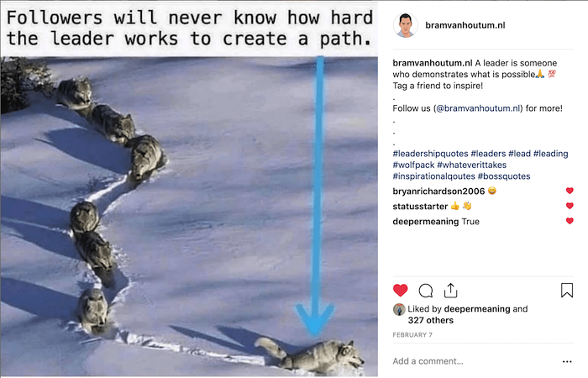Save post with bookmark icon
Image resolution: width=588 pixels, height=378 pixels.
(567, 291)
